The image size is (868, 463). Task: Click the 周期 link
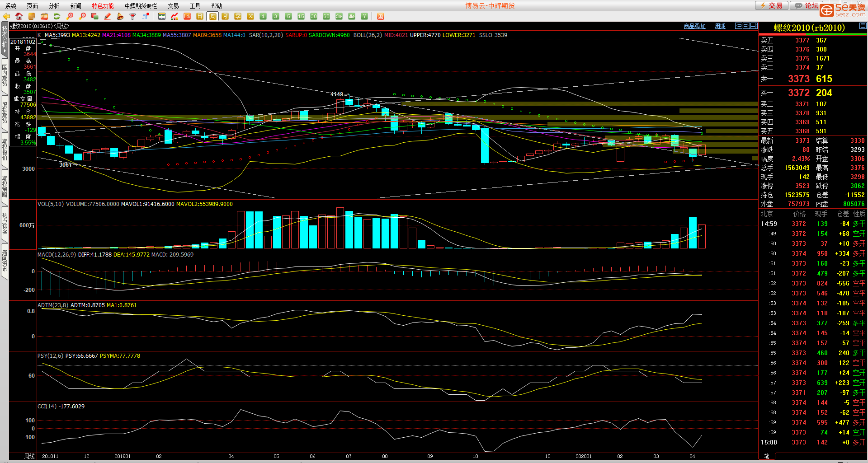(x=720, y=26)
